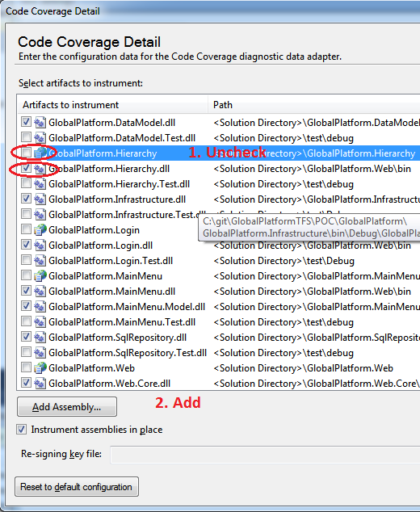420x512 pixels.
Task: Click the GlobalPlatform.Login web project globe icon
Action: click(40, 230)
